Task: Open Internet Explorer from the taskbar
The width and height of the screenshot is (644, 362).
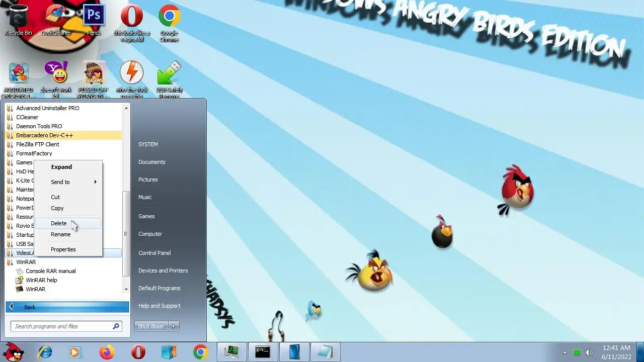Action: pos(45,352)
